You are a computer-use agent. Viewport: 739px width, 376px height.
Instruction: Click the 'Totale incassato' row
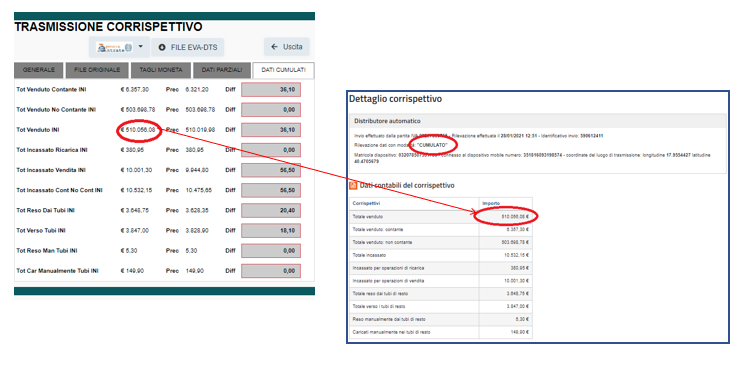point(441,255)
